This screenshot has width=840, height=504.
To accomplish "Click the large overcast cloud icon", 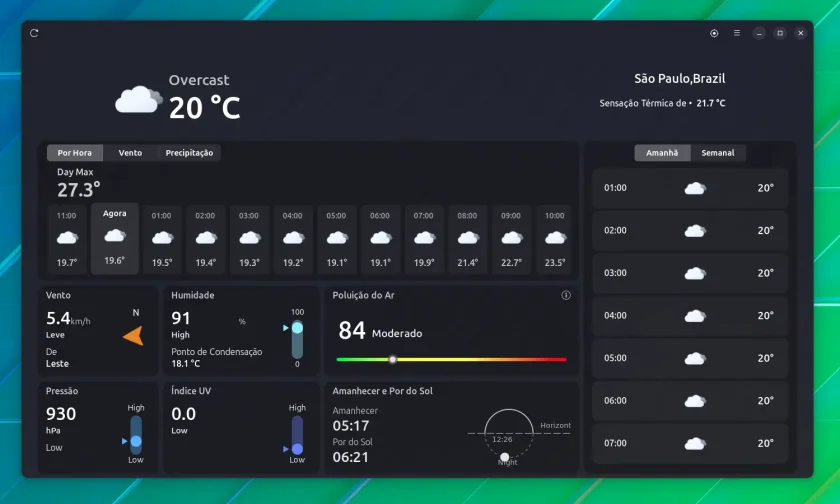I will [138, 99].
